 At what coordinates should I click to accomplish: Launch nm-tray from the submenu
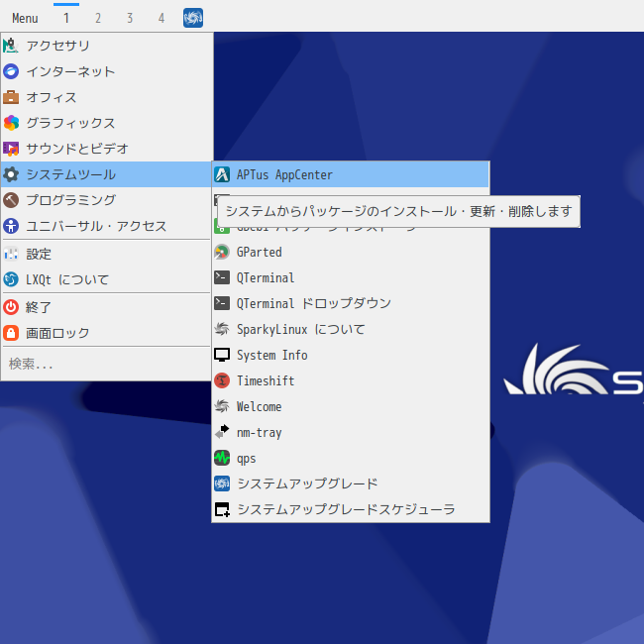coord(351,432)
